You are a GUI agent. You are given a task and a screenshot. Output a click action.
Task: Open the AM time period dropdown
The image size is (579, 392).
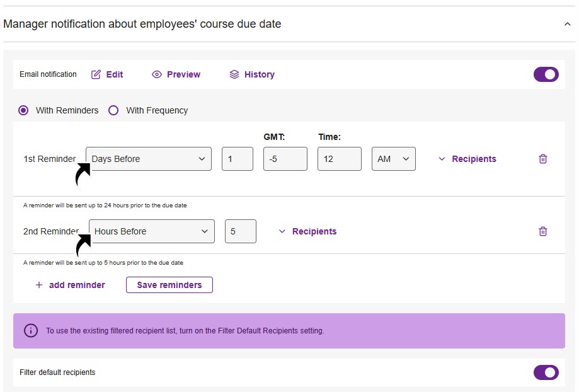(x=393, y=159)
